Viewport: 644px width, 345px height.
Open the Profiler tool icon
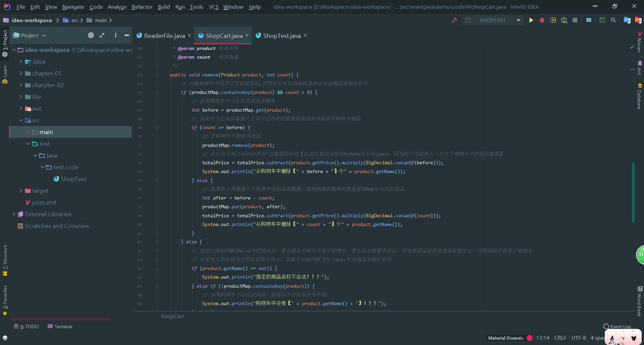pos(564,20)
